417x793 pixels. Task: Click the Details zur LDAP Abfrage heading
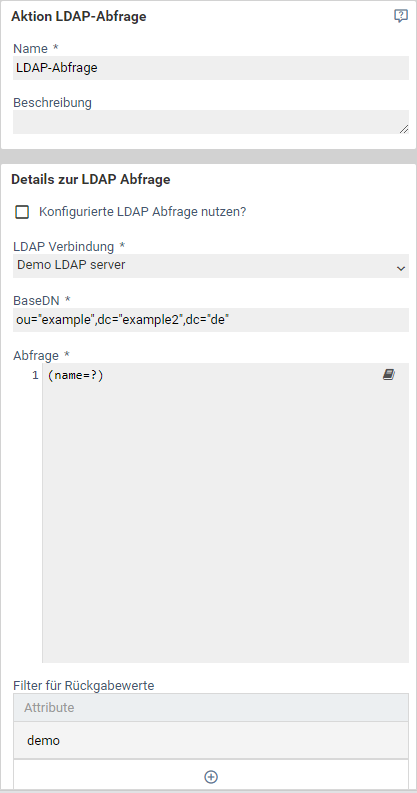pyautogui.click(x=90, y=180)
